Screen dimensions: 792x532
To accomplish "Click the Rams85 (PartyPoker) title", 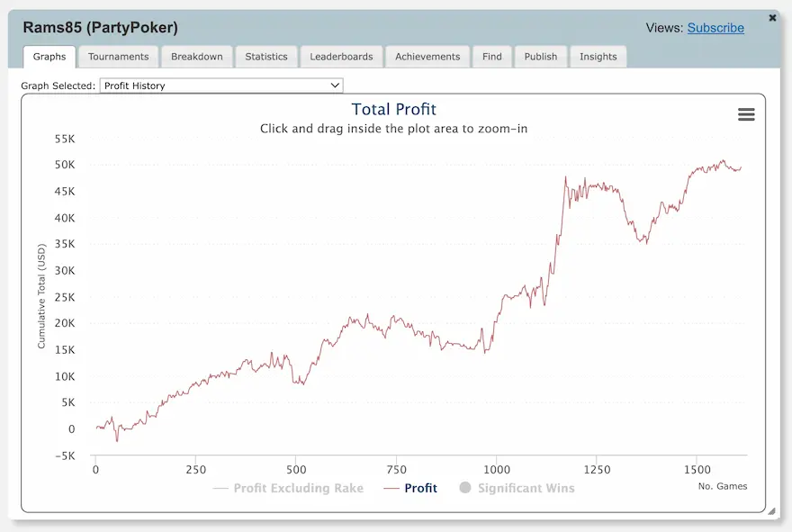I will pos(100,28).
